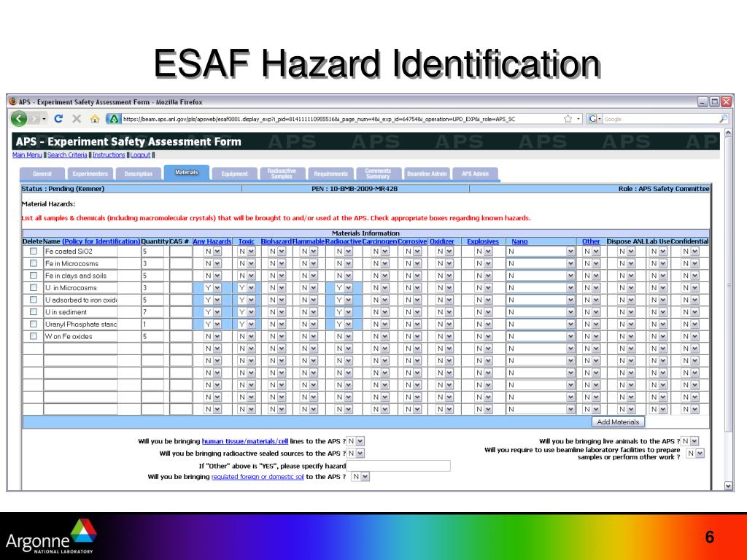Image resolution: width=747 pixels, height=560 pixels.
Task: Check the Delete box for Fe coated SiO2
Action: point(34,251)
